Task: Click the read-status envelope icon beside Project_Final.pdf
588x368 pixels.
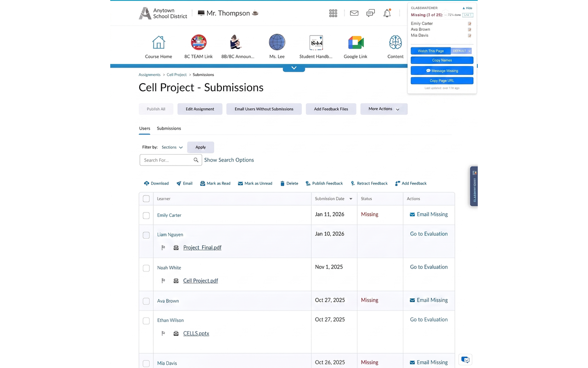Action: point(176,247)
